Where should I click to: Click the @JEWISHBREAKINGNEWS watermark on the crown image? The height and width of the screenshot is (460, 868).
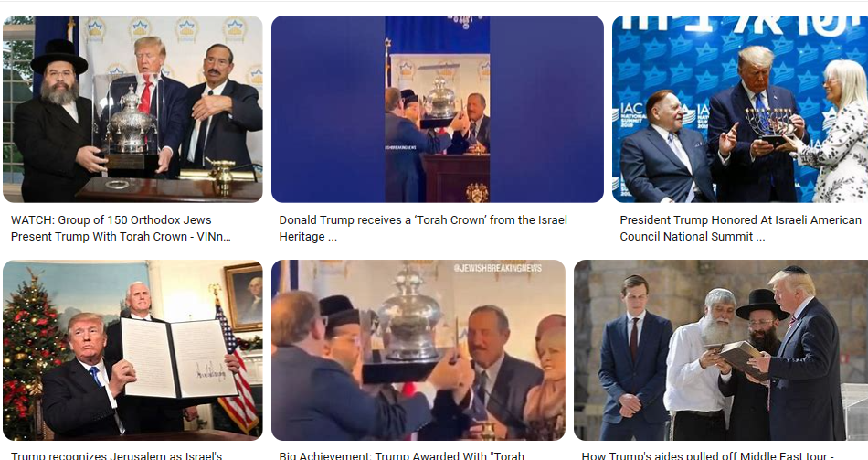[498, 268]
